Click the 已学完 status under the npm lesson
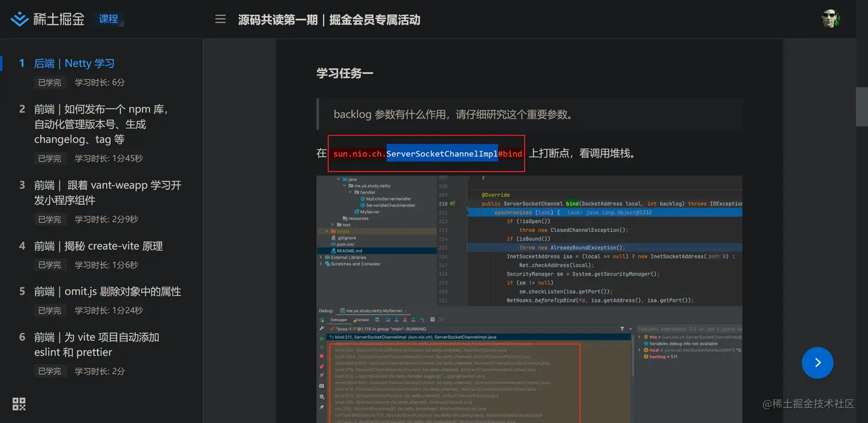 pos(49,158)
